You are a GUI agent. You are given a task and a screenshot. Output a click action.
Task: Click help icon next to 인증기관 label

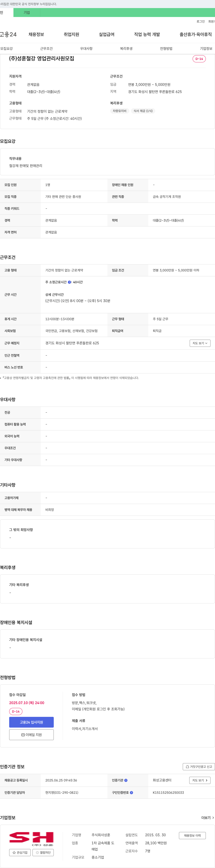coord(126,780)
